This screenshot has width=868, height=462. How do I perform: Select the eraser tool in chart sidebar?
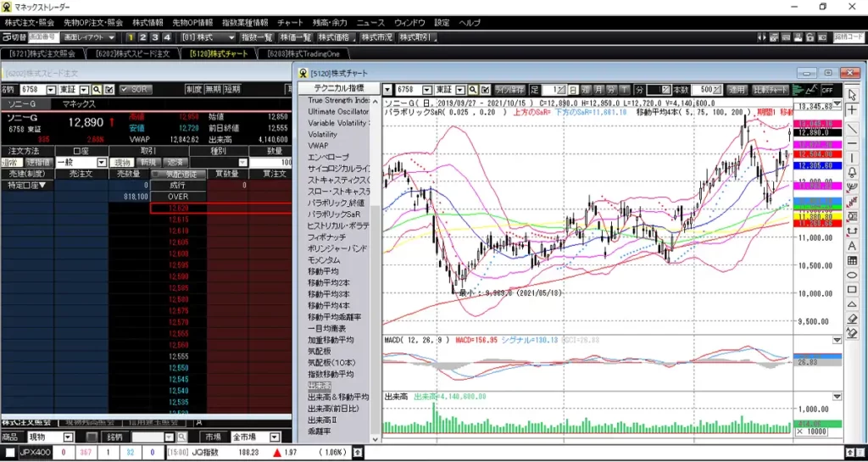point(852,319)
